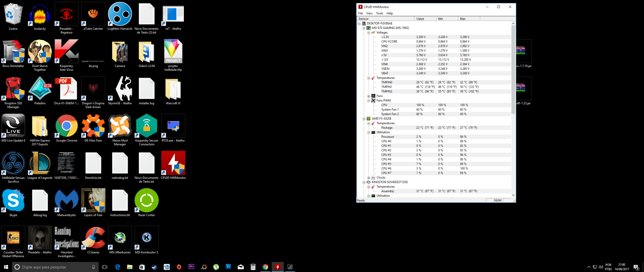This screenshot has height=272, width=644.
Task: Open the Odin3-v3.04 zip folder
Action: (x=147, y=54)
